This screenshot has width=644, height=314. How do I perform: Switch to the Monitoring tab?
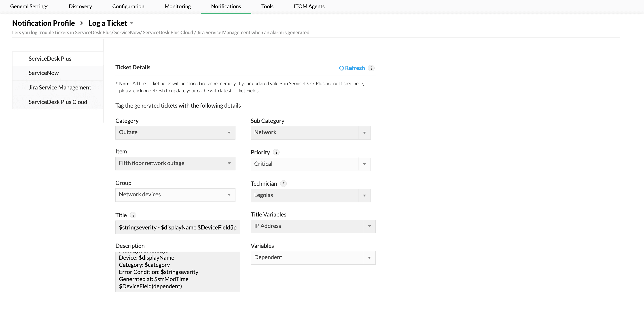coord(177,6)
